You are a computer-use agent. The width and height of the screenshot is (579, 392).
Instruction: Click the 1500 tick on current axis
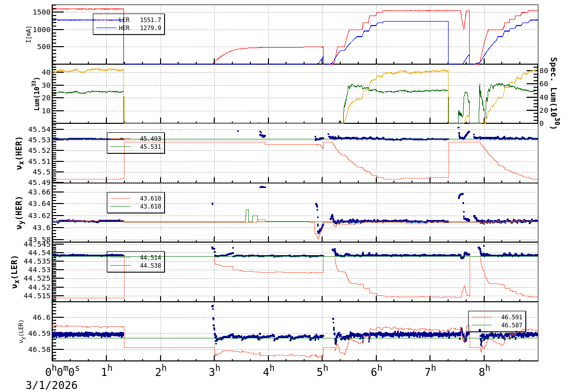[x=40, y=12]
